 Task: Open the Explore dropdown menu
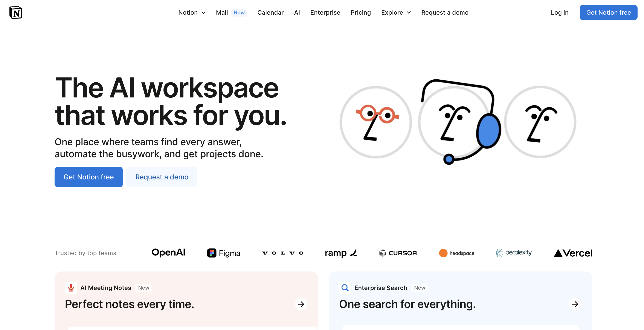point(396,12)
